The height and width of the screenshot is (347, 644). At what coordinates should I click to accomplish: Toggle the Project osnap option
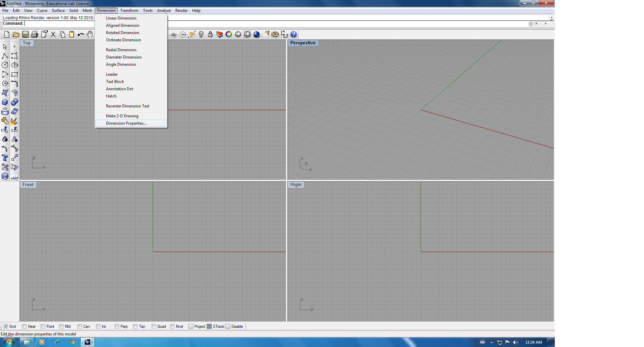point(191,327)
